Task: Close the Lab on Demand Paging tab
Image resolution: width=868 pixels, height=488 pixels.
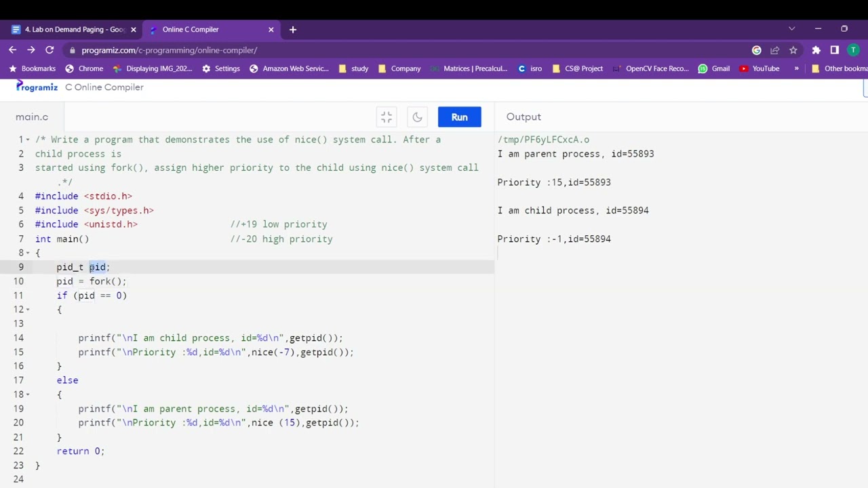Action: 134,30
